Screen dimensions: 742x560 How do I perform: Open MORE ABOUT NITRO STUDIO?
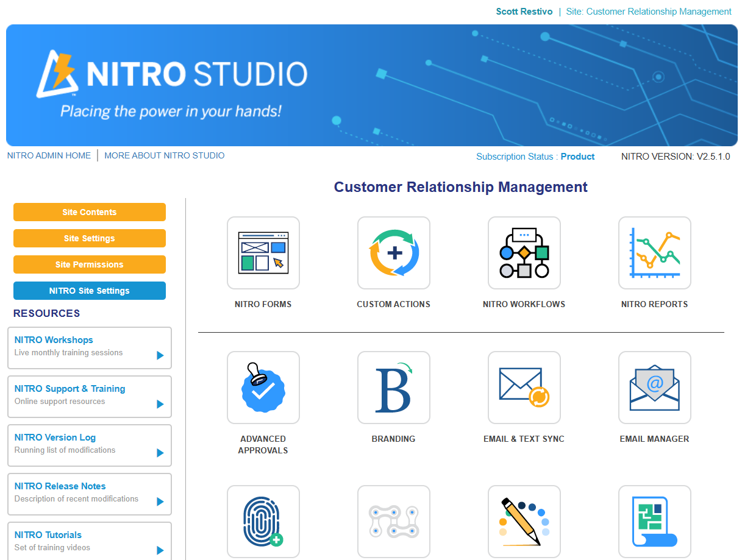tap(164, 155)
